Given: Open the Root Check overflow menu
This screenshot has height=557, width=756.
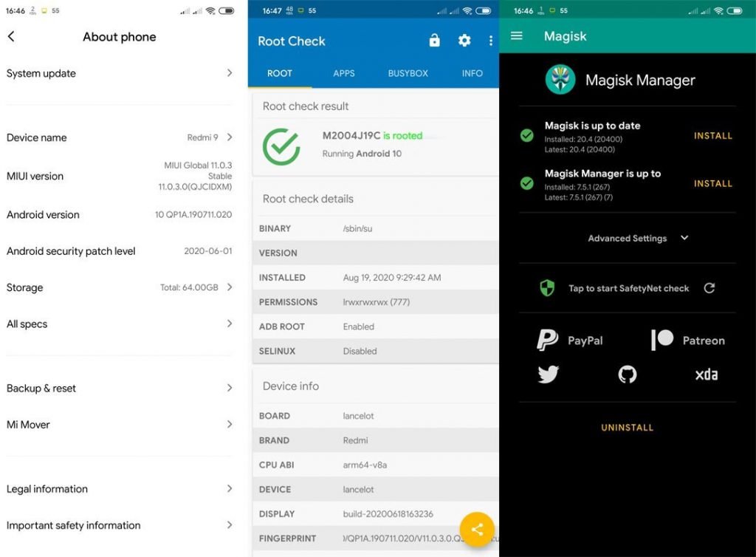Looking at the screenshot, I should pos(490,41).
